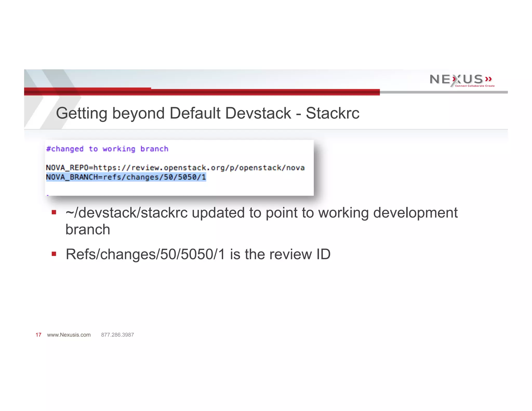Image resolution: width=532 pixels, height=411 pixels.
Task: Click the NOVA_REPO line in the code snippet
Action: [175, 168]
